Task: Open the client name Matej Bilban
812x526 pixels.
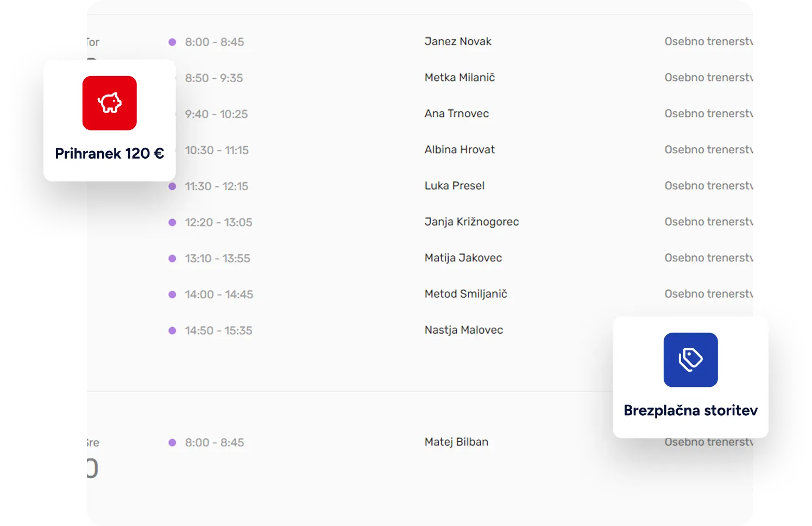Action: point(457,442)
